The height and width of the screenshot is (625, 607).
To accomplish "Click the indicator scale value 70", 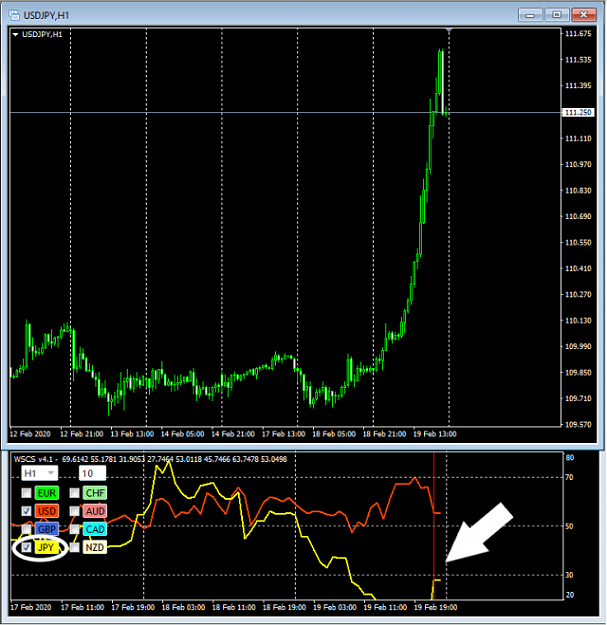I will [570, 477].
